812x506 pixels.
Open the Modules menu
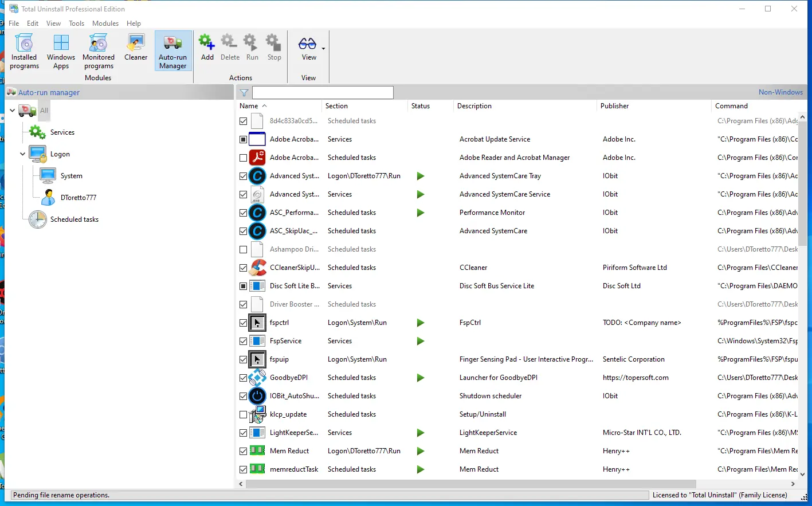click(105, 23)
